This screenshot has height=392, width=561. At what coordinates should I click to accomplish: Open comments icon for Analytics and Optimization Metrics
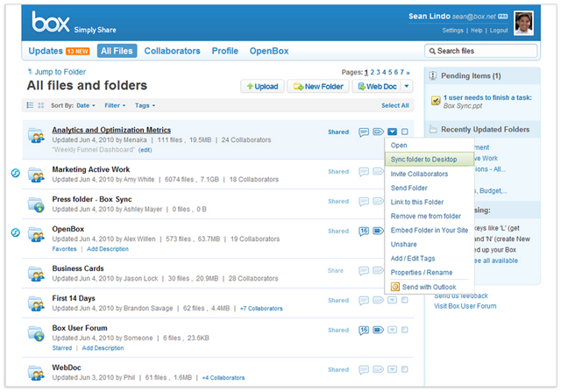pyautogui.click(x=364, y=132)
